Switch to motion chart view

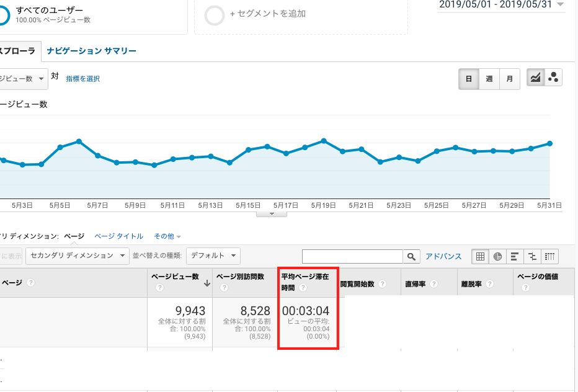(x=553, y=78)
